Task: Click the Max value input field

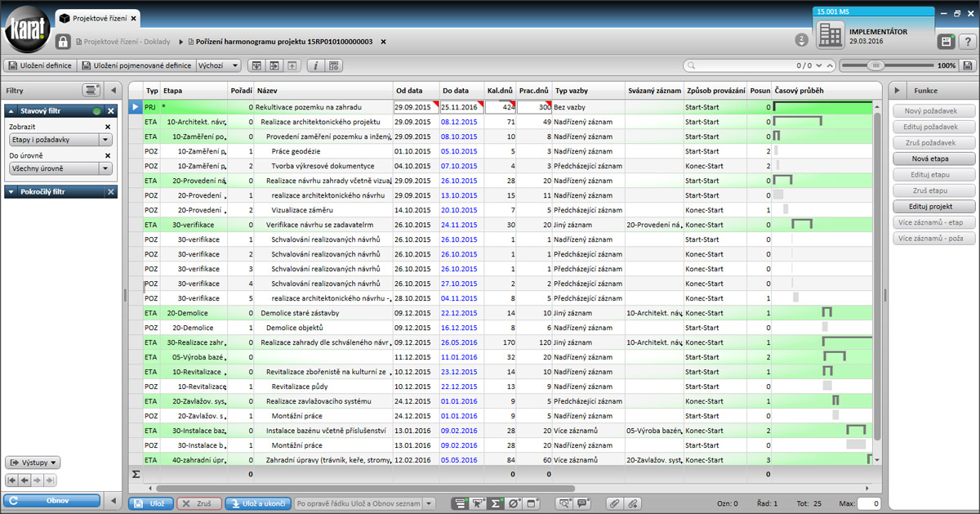Action: 869,503
